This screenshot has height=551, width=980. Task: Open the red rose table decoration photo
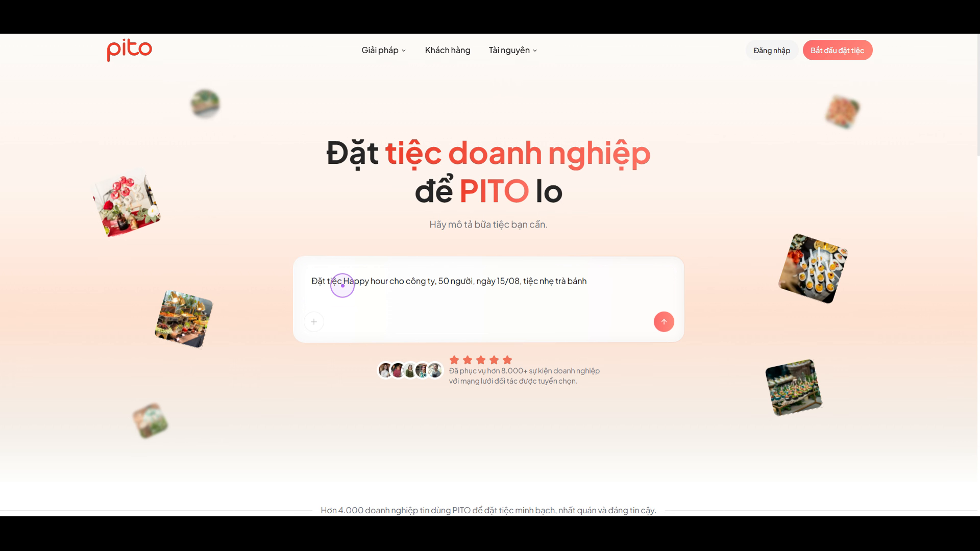click(127, 203)
